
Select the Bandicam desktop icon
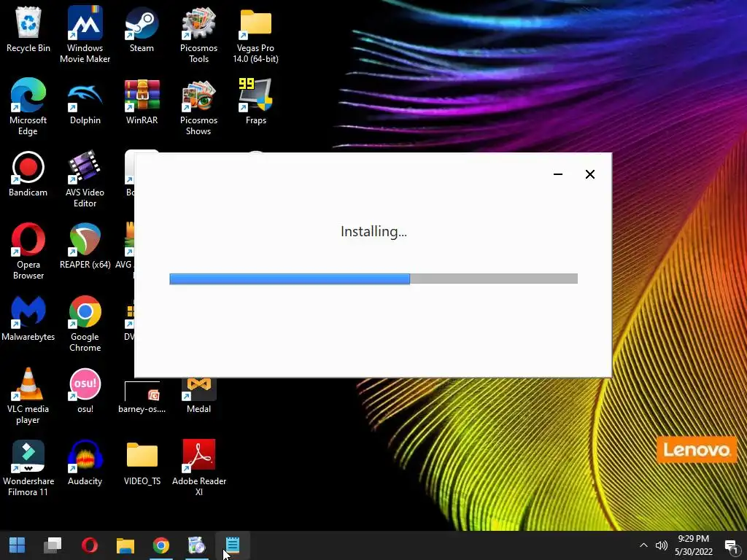28,174
